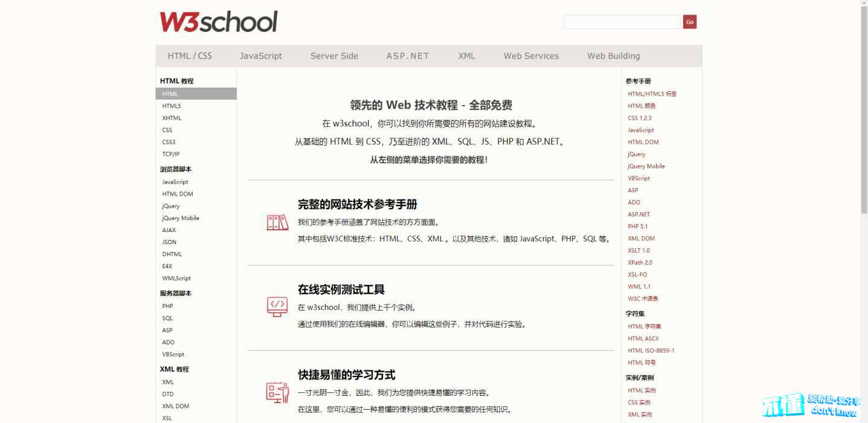Open jQuery Mobile under 浏览器脚本
This screenshot has width=868, height=423.
click(x=181, y=218)
